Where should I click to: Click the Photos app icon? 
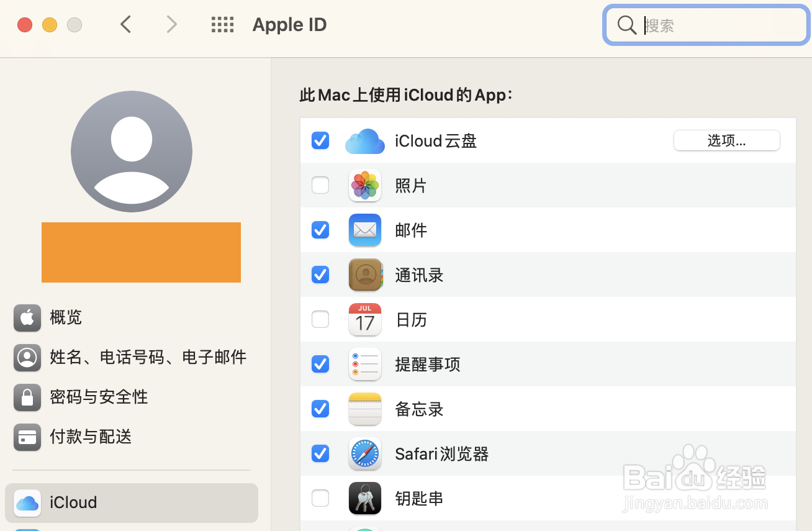point(365,185)
